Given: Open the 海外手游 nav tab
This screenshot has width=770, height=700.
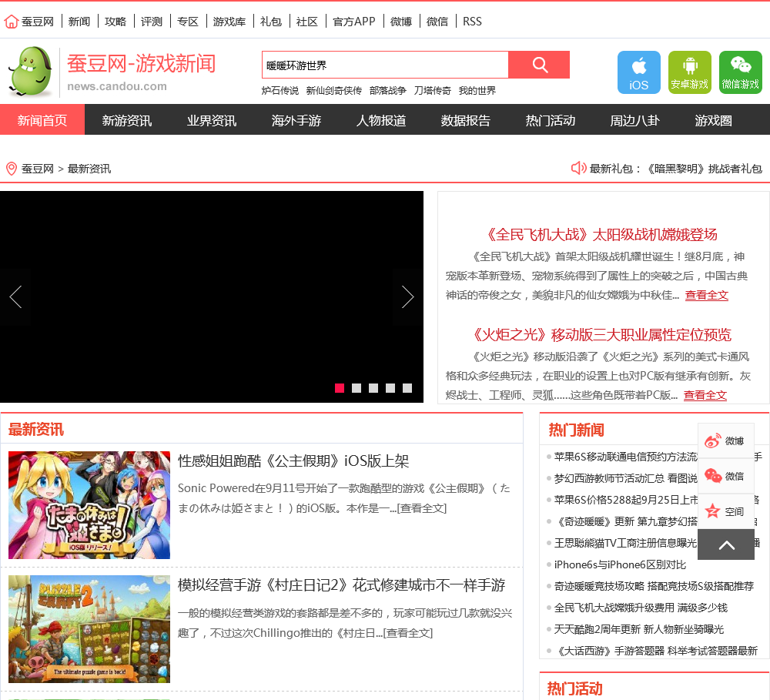Looking at the screenshot, I should (x=296, y=120).
